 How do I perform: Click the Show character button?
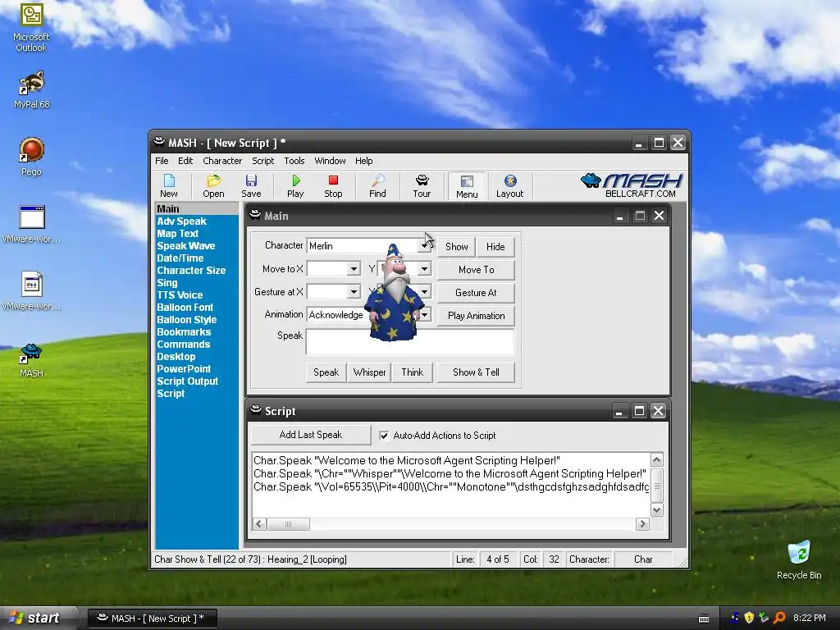456,247
